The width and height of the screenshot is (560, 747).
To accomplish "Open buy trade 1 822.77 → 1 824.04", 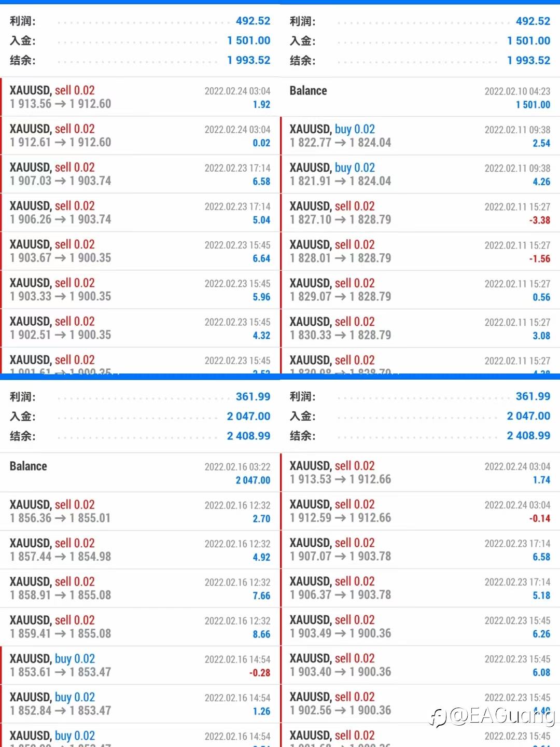I will pos(420,136).
